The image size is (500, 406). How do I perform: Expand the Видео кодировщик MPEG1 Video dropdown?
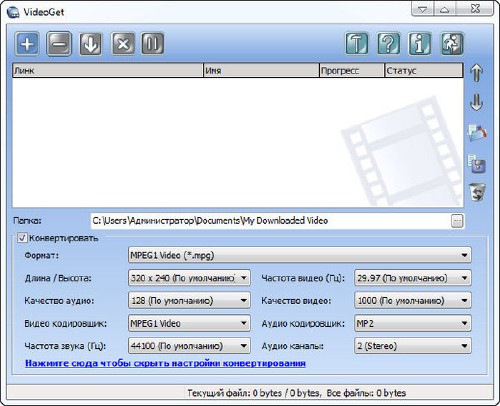click(189, 323)
